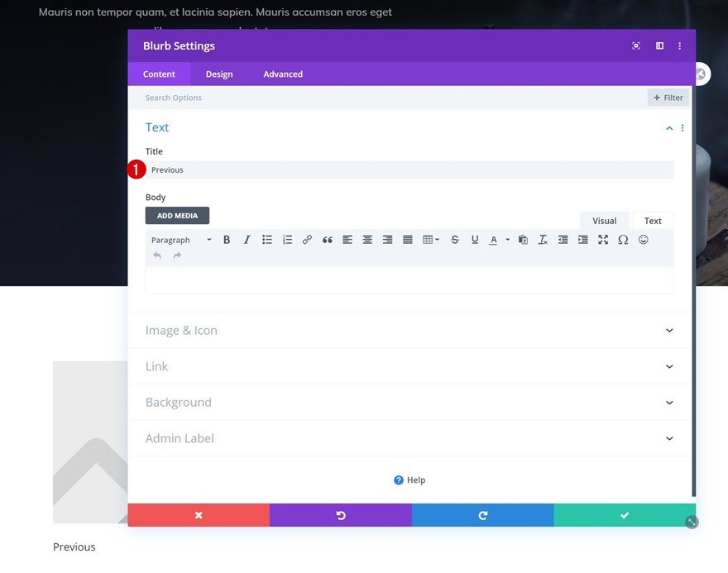Apply blockquote formatting
This screenshot has height=573, width=728.
(x=327, y=239)
